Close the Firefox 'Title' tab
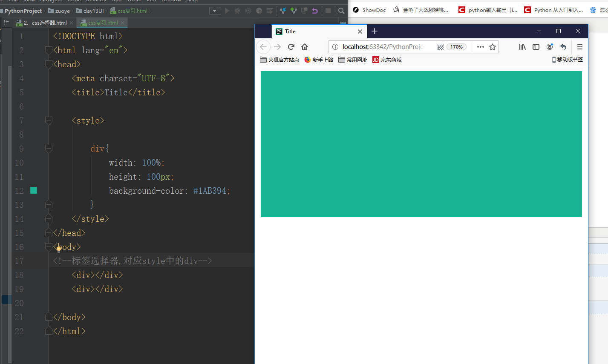The height and width of the screenshot is (364, 608). point(360,31)
